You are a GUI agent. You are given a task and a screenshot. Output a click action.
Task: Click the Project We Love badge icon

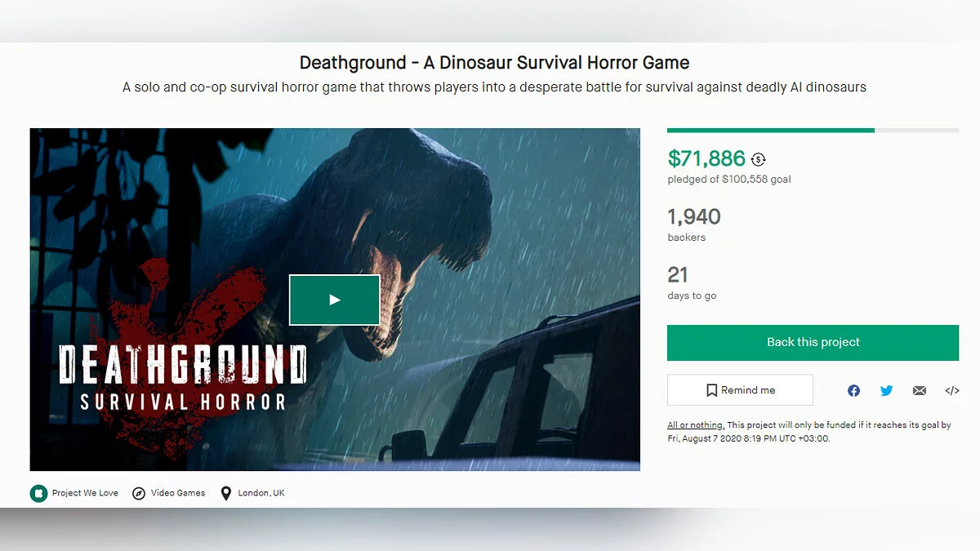point(38,493)
